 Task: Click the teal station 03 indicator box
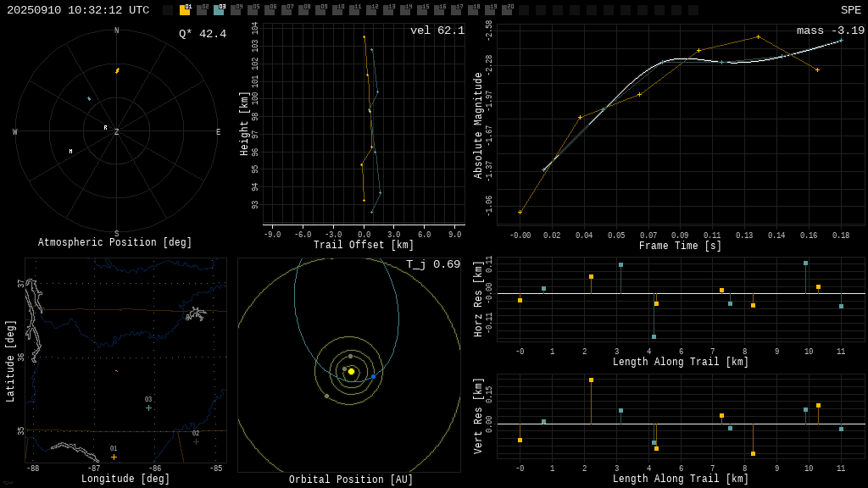[x=219, y=10]
